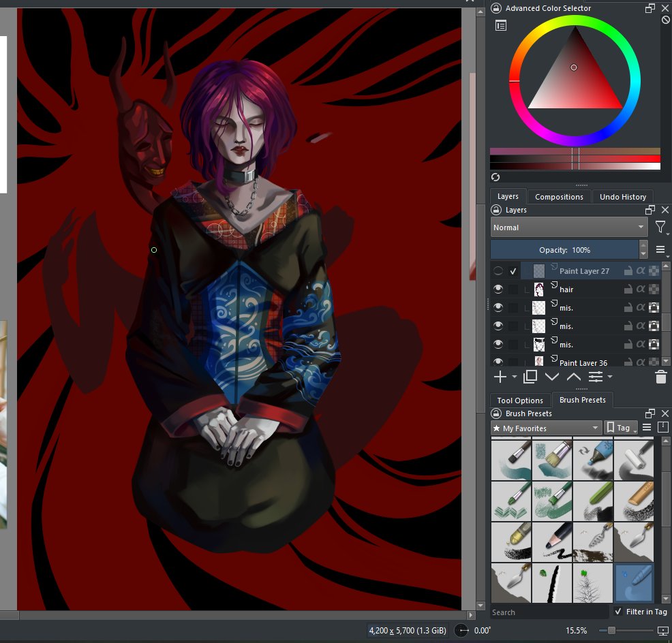This screenshot has width=672, height=643.
Task: Toggle alpha lock on Paint Layer 36
Action: coord(654,362)
